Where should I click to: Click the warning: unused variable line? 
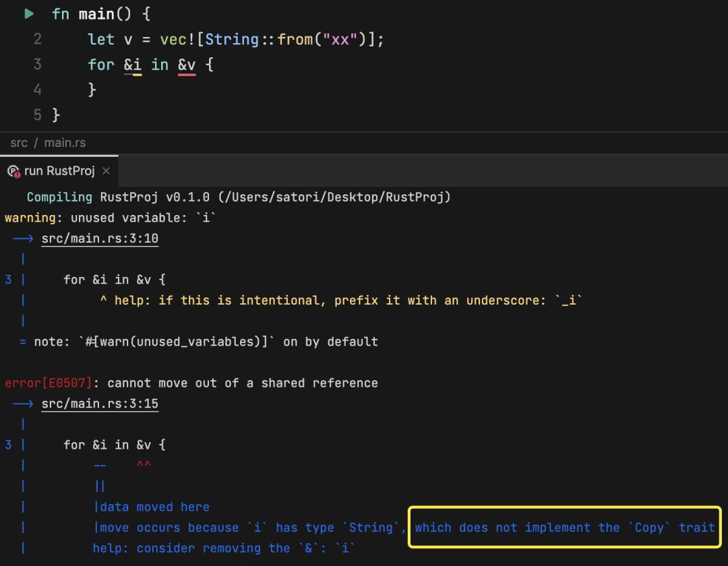[111, 218]
